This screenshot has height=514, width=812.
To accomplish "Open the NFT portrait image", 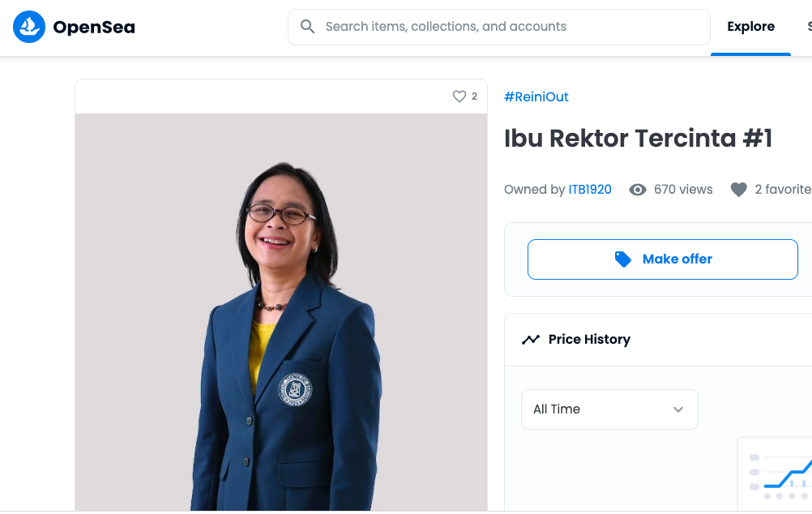I will tap(281, 324).
